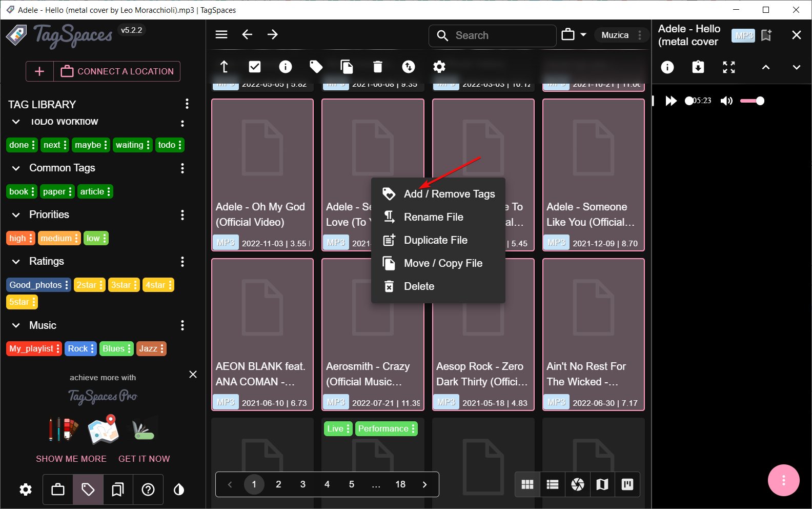This screenshot has width=812, height=509.
Task: Open the sort order toolbar icon
Action: pos(409,67)
